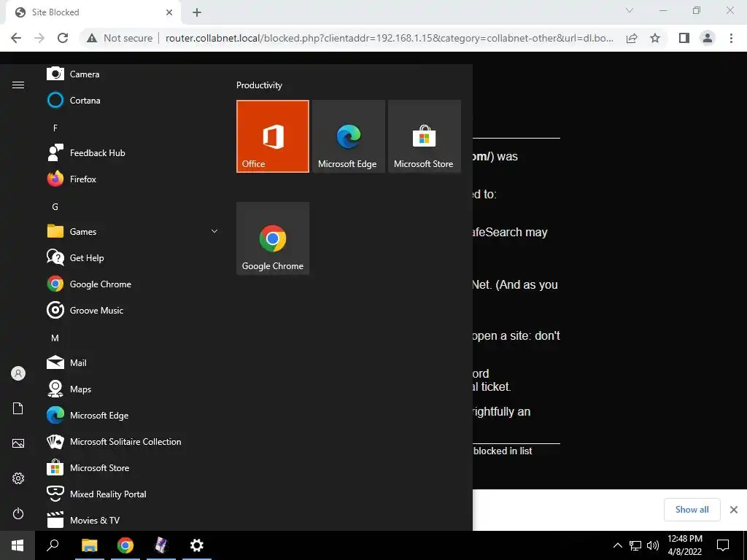
Task: Open the Mail app
Action: [x=133, y=363]
